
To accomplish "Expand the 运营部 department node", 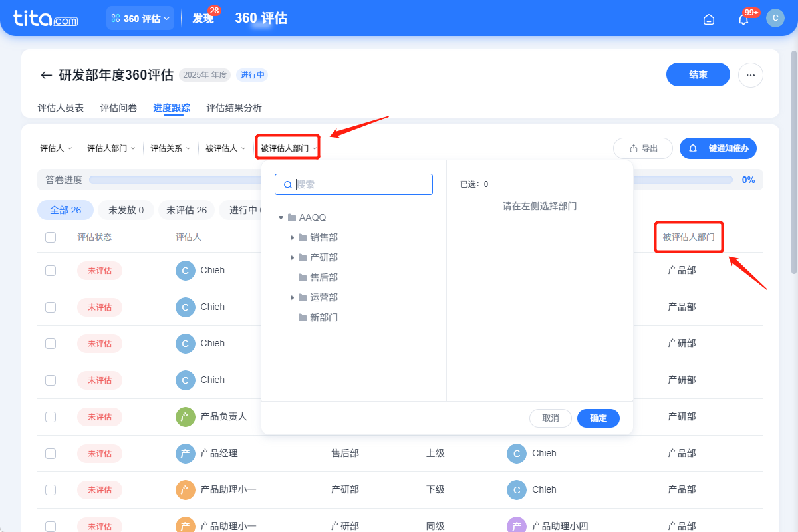I will click(293, 297).
